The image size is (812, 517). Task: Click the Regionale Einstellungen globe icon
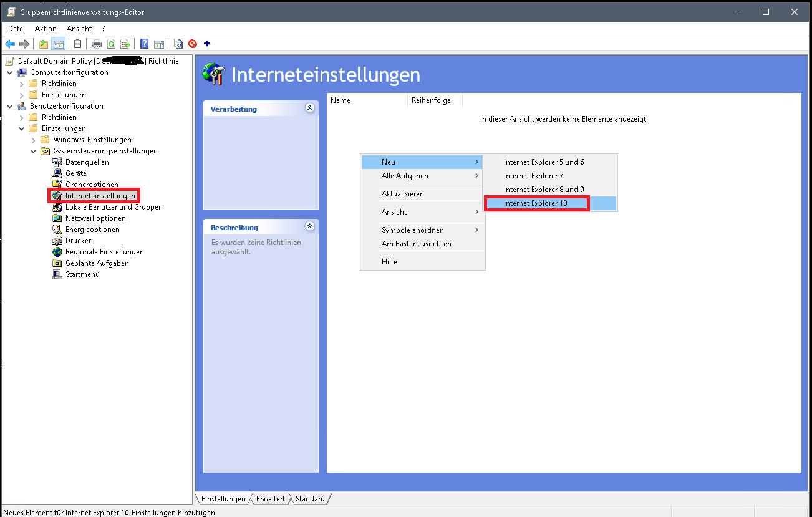point(58,252)
